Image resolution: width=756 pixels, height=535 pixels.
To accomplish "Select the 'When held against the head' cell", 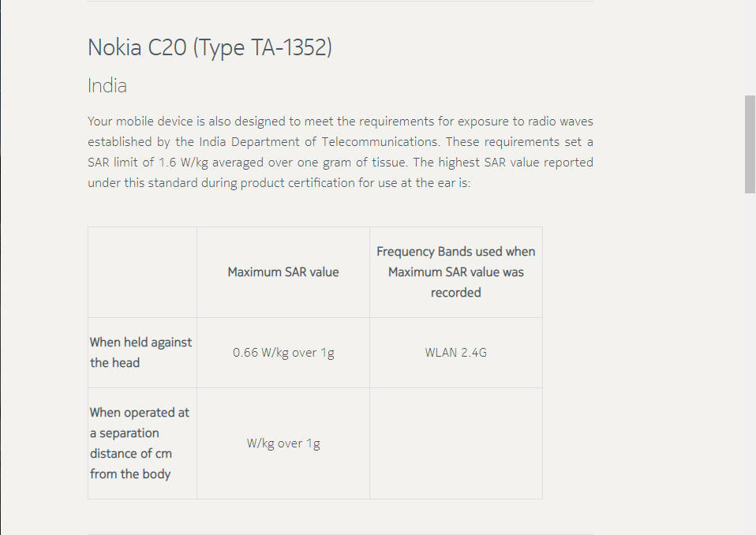I will [141, 353].
